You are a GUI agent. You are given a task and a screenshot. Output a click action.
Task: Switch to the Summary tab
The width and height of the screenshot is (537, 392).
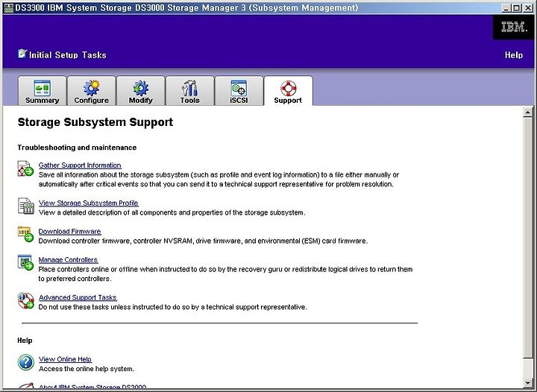42,91
